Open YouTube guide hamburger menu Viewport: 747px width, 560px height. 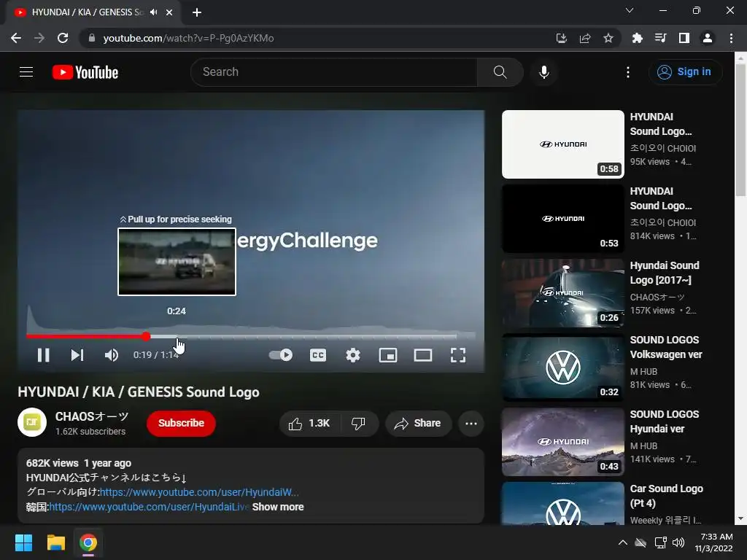click(x=26, y=72)
